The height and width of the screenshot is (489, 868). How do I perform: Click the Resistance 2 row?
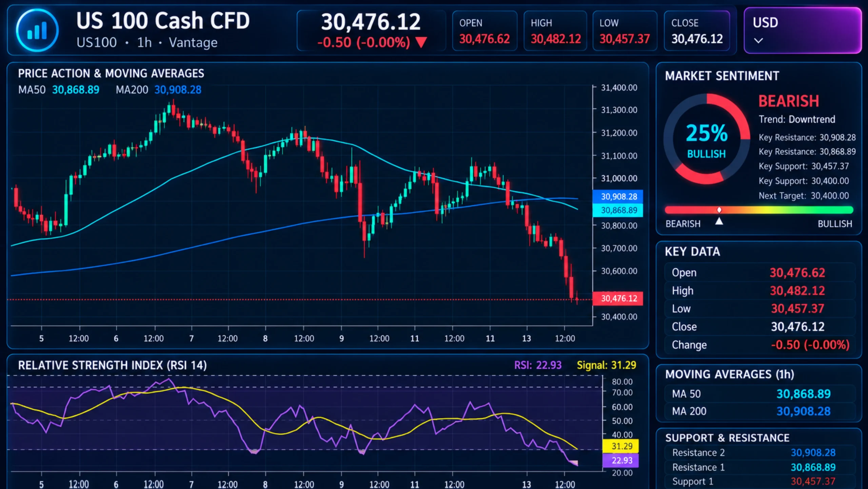[759, 453]
